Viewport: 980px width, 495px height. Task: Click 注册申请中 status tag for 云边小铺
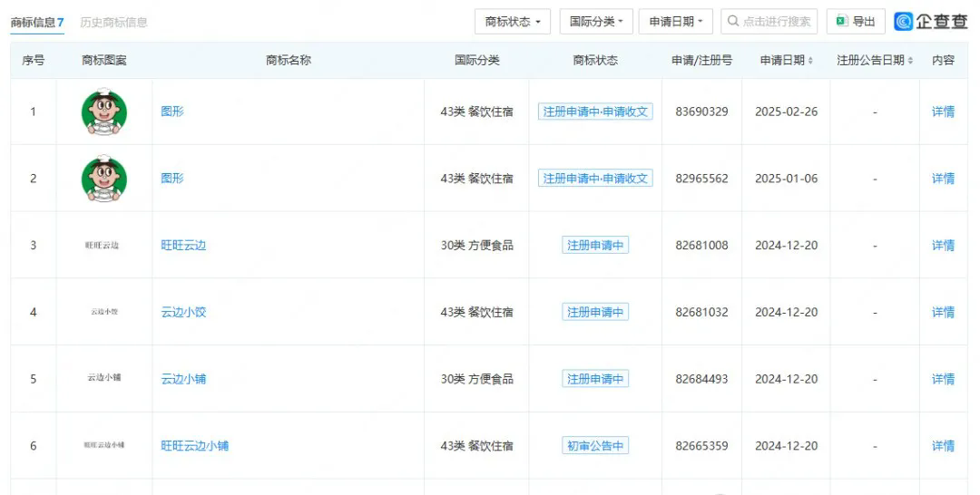coord(595,379)
